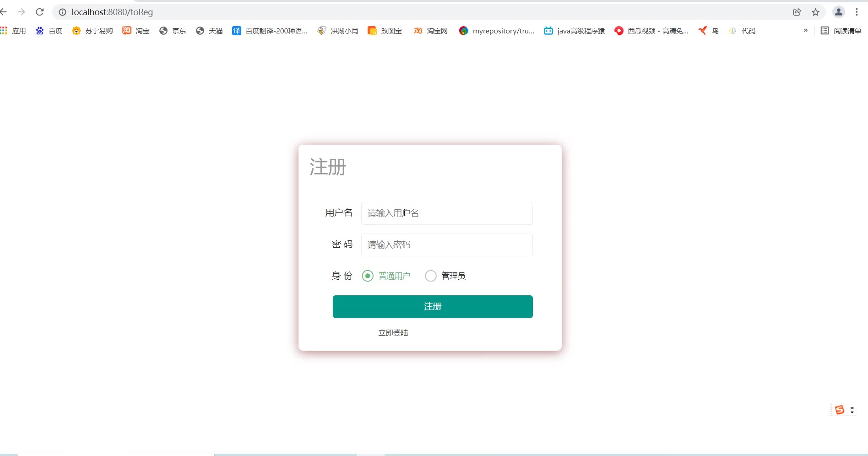
Task: Click the browser back arrow
Action: pyautogui.click(x=3, y=12)
